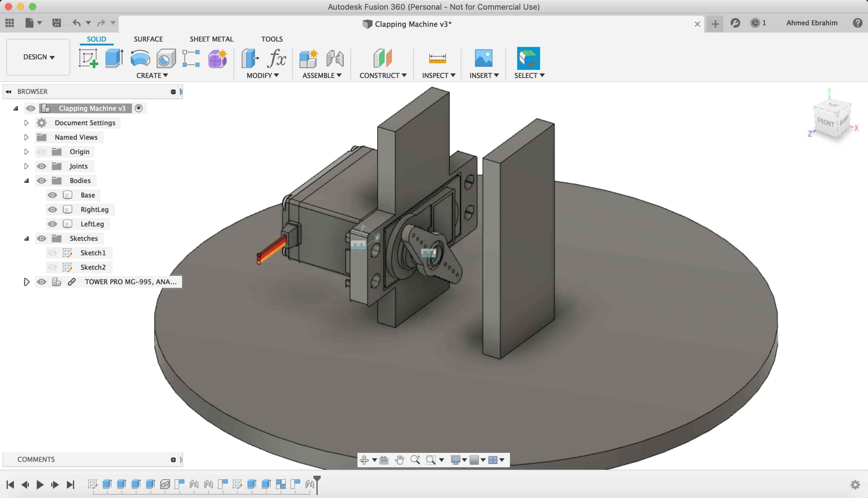Screen dimensions: 868x498
Task: Click the Zoom magnifier tool
Action: [x=415, y=460]
